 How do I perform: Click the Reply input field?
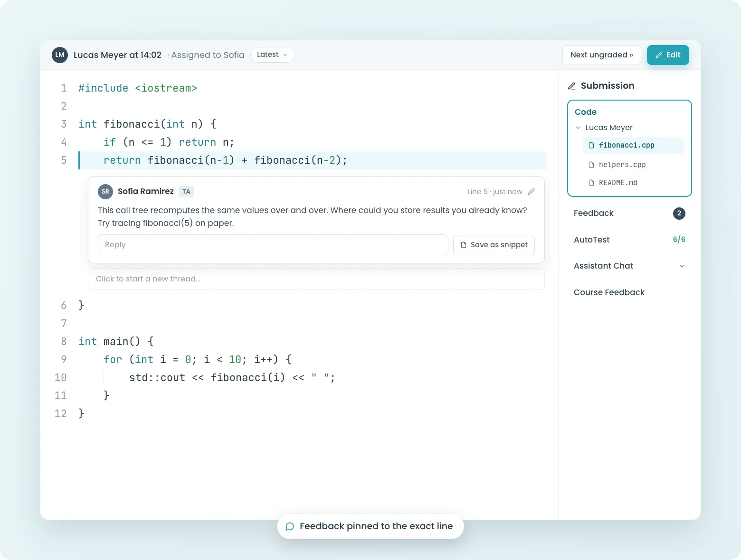click(273, 245)
